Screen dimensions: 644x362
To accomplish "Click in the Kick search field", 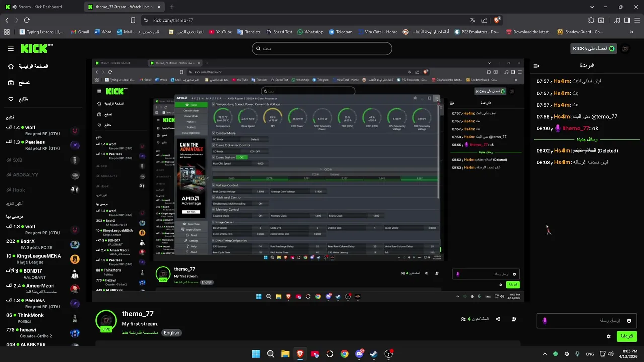I will [322, 49].
